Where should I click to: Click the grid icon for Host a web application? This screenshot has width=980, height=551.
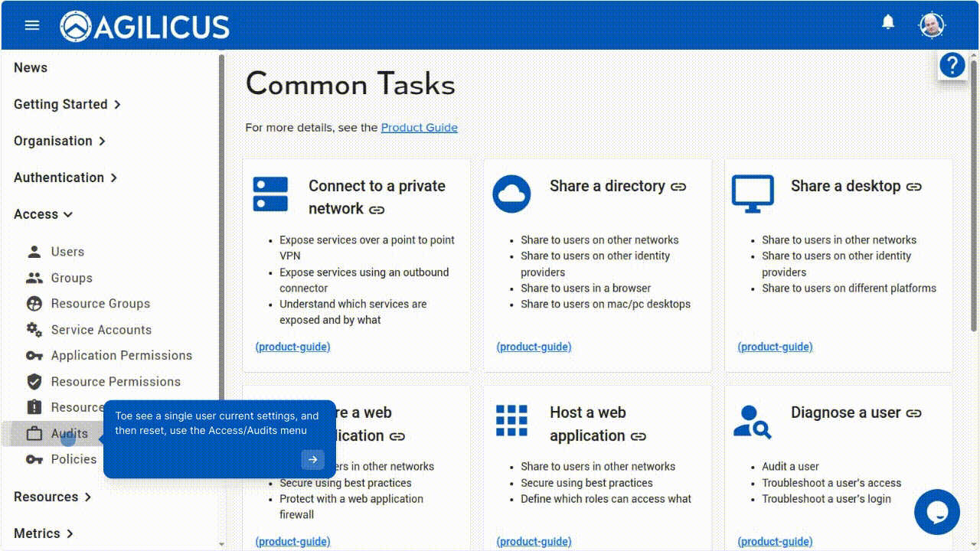coord(511,420)
